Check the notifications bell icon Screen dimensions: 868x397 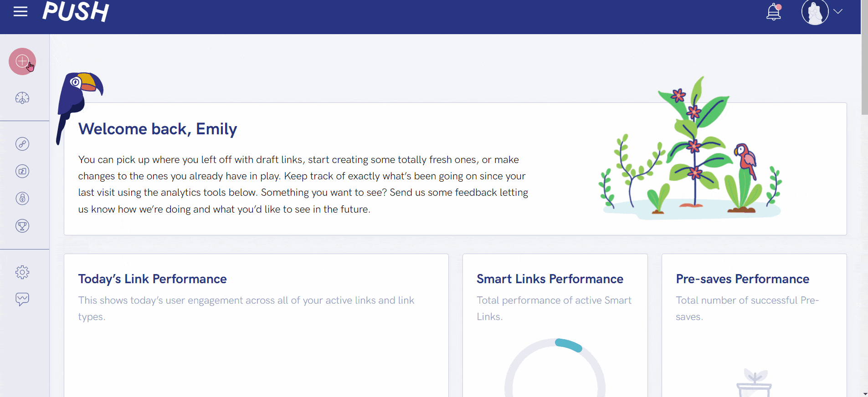click(x=774, y=12)
